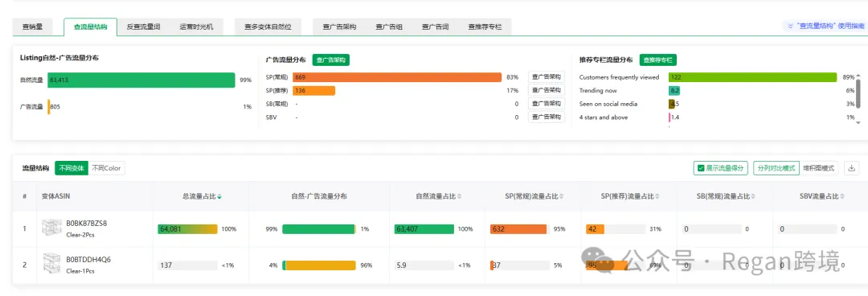
Task: Open the 查广告组 tab
Action: 389,27
